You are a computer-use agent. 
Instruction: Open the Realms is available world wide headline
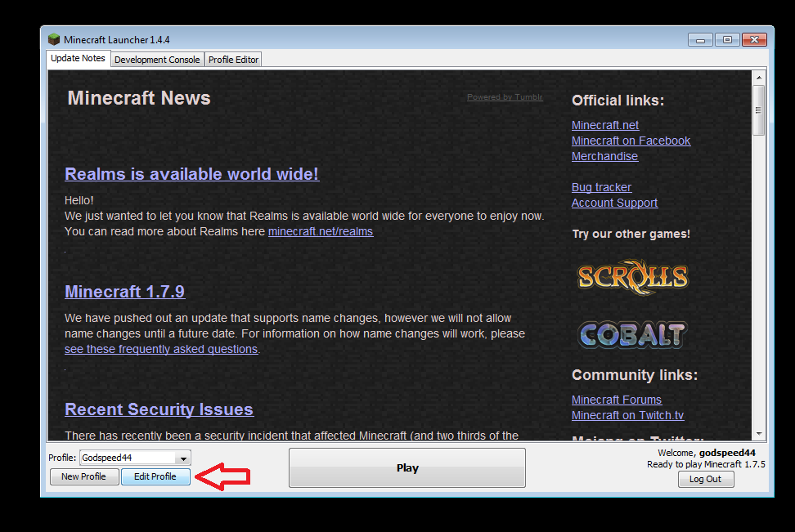(x=191, y=174)
